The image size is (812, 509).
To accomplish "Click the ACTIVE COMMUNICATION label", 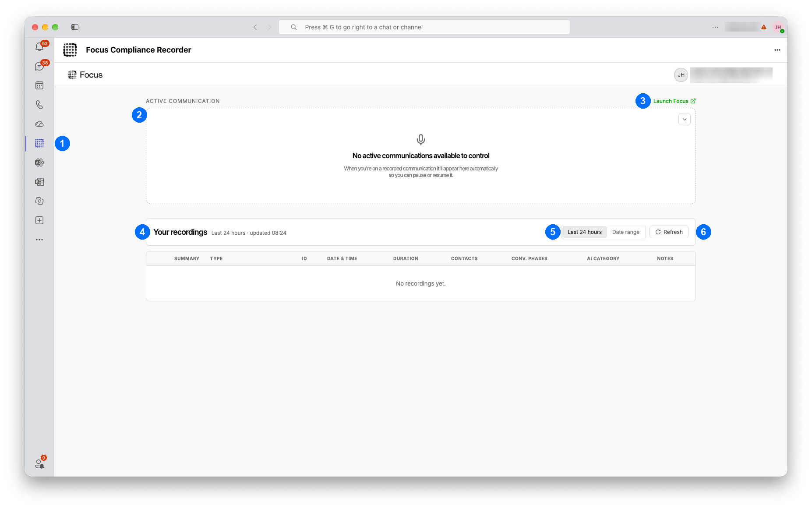I will pos(183,101).
